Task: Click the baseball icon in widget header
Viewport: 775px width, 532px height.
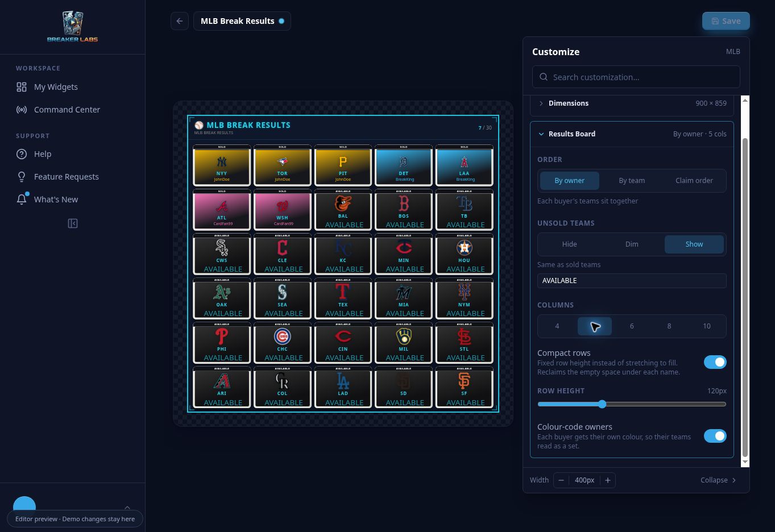Action: click(x=199, y=125)
